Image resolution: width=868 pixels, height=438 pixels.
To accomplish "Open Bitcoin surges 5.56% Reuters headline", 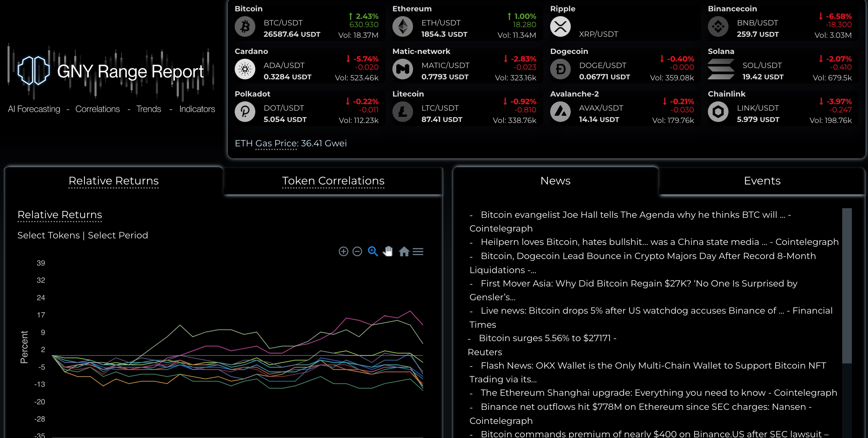I will pos(547,338).
